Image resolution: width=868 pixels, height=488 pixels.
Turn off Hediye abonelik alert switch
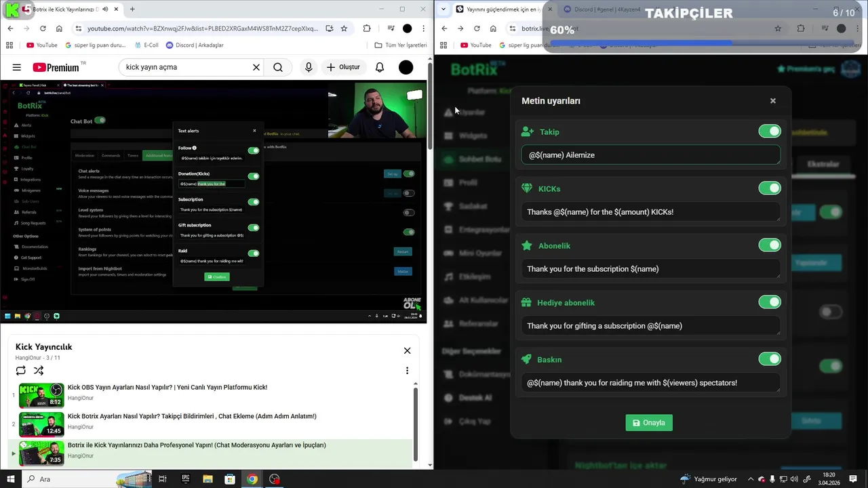(x=770, y=302)
